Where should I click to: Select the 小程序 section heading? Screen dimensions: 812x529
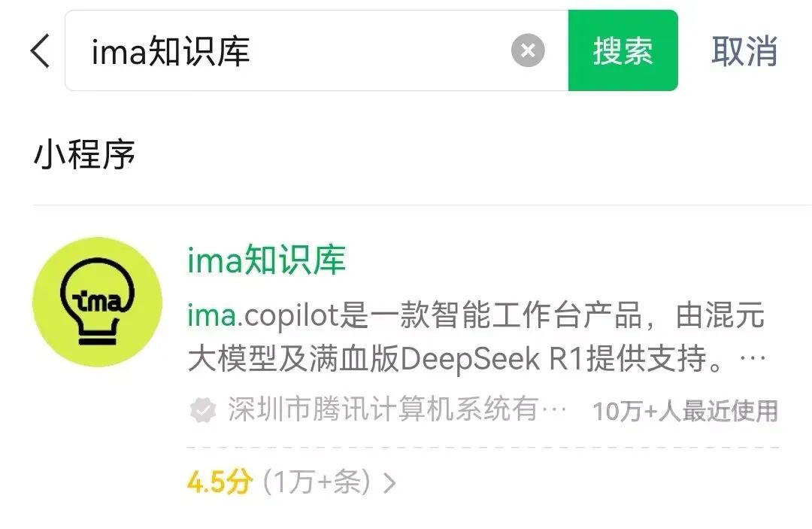84,154
